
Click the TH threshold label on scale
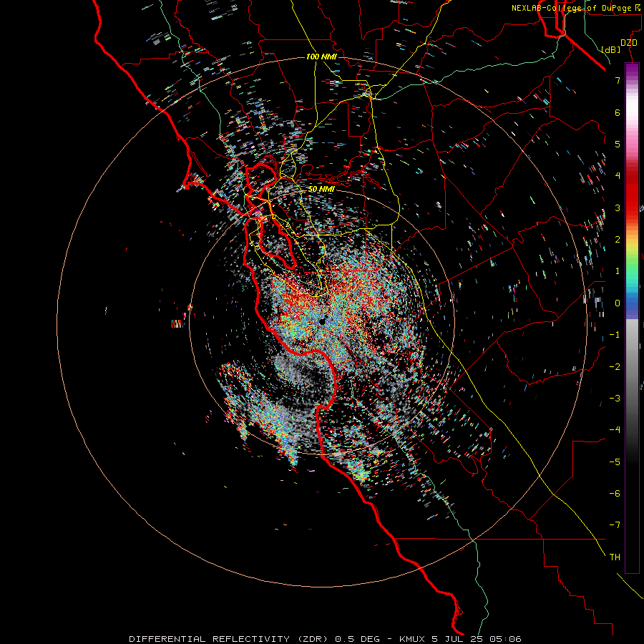(x=615, y=557)
